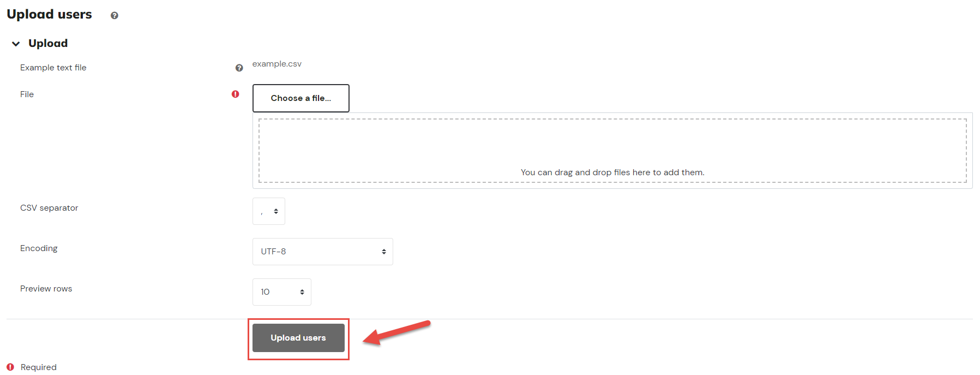Collapse the Upload section chevron
The height and width of the screenshot is (375, 980).
point(16,44)
